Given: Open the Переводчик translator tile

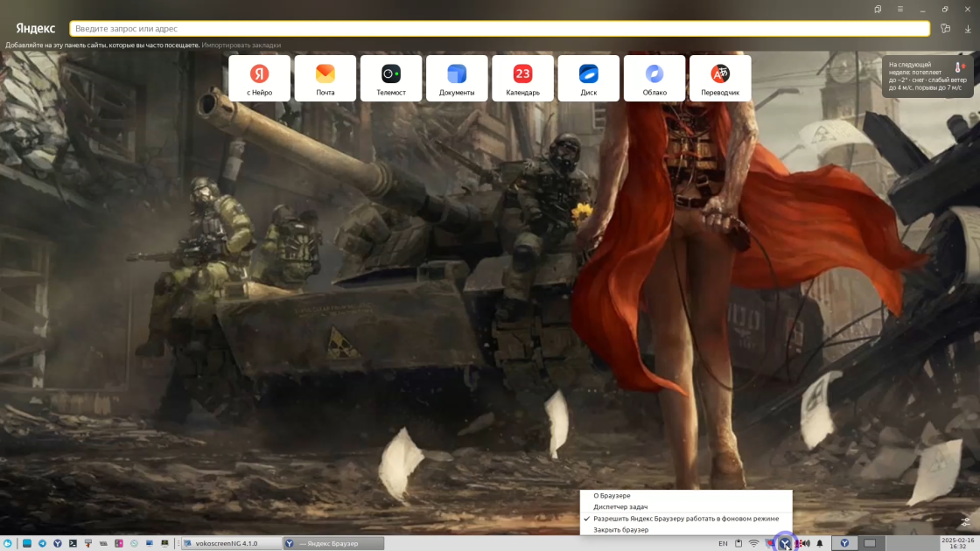Looking at the screenshot, I should tap(720, 78).
